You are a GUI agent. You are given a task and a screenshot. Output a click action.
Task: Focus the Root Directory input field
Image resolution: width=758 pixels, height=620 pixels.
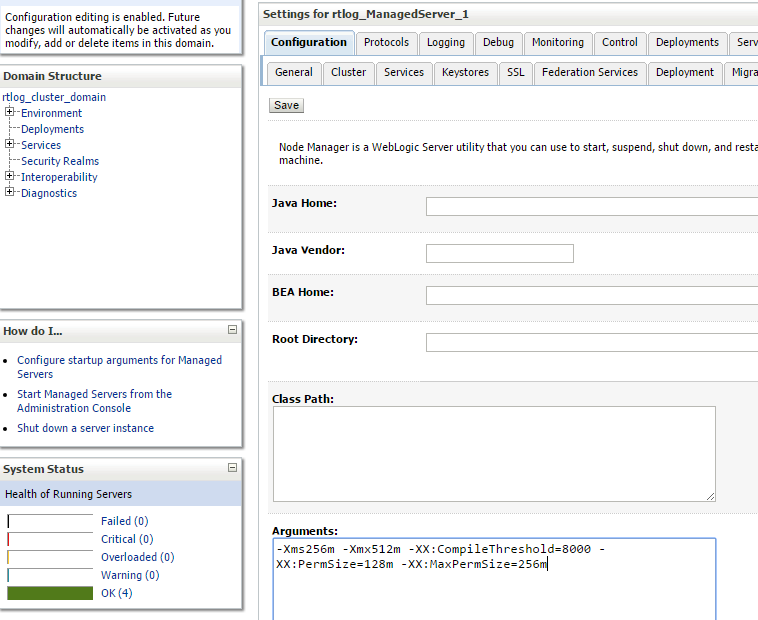(x=592, y=342)
